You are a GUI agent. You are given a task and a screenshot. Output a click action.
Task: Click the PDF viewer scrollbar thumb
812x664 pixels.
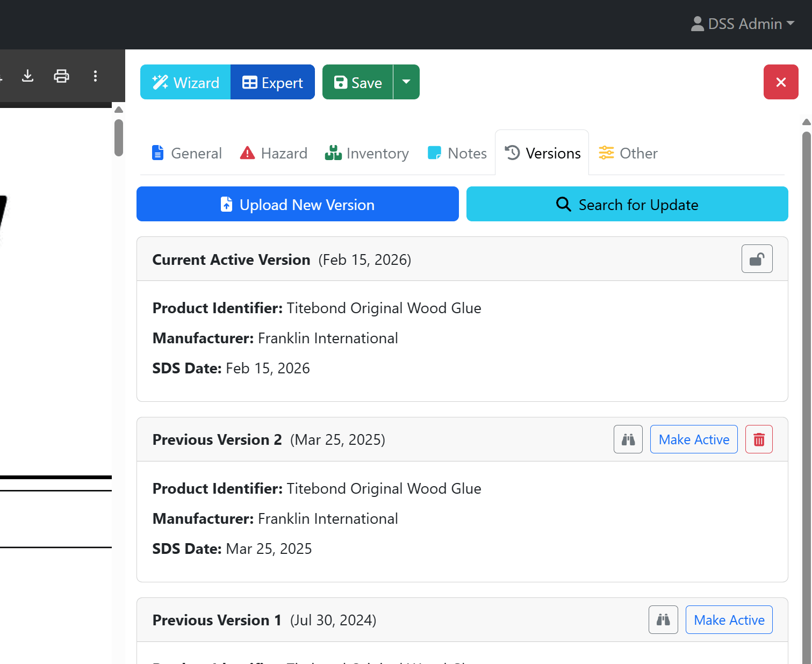click(x=119, y=138)
